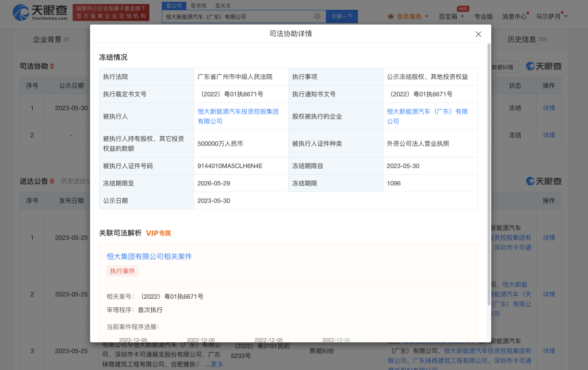Open the 消息中心 notifications
Viewport: 588px width, 370px height.
pyautogui.click(x=514, y=17)
